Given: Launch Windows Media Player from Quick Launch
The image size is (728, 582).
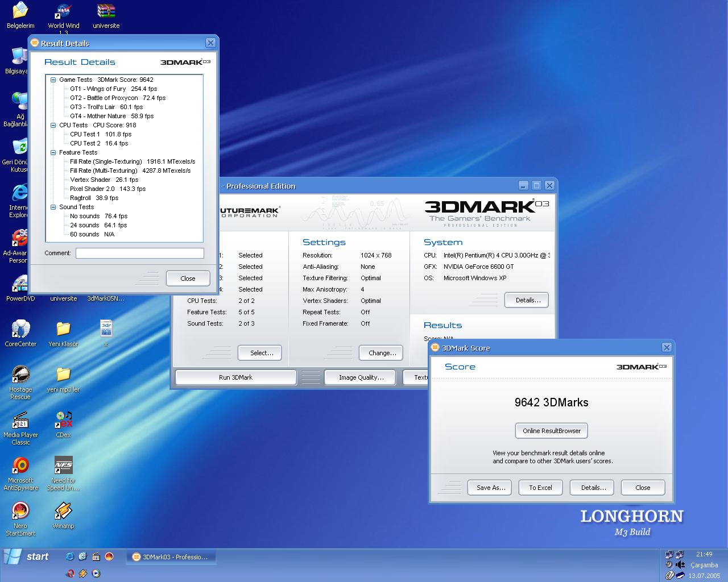Looking at the screenshot, I should coord(96,573).
